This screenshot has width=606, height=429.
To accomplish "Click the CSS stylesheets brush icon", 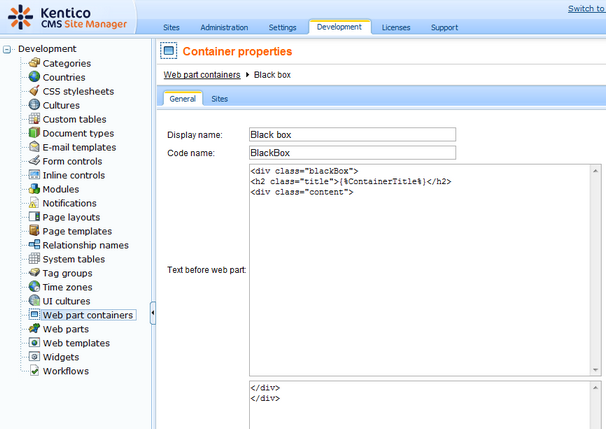I will [x=34, y=91].
